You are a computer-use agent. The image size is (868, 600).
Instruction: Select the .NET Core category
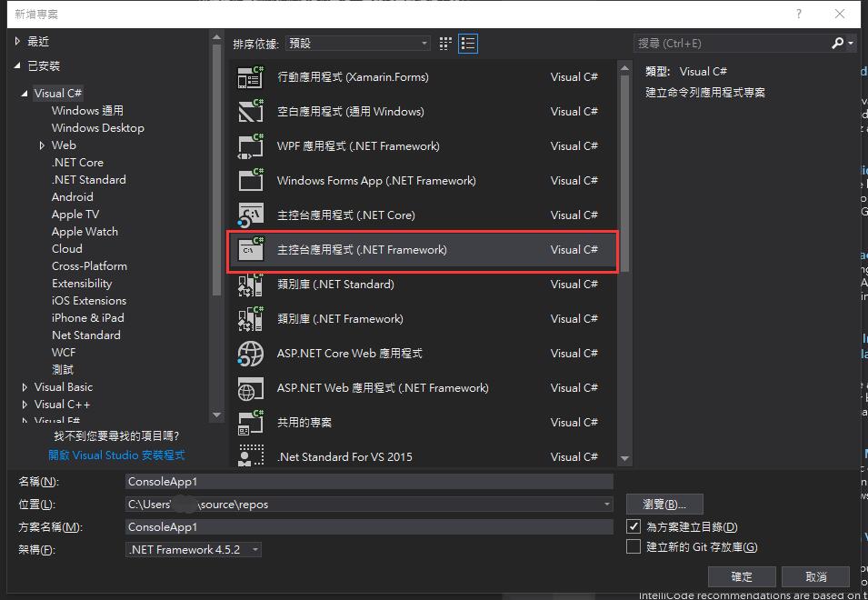[x=77, y=163]
